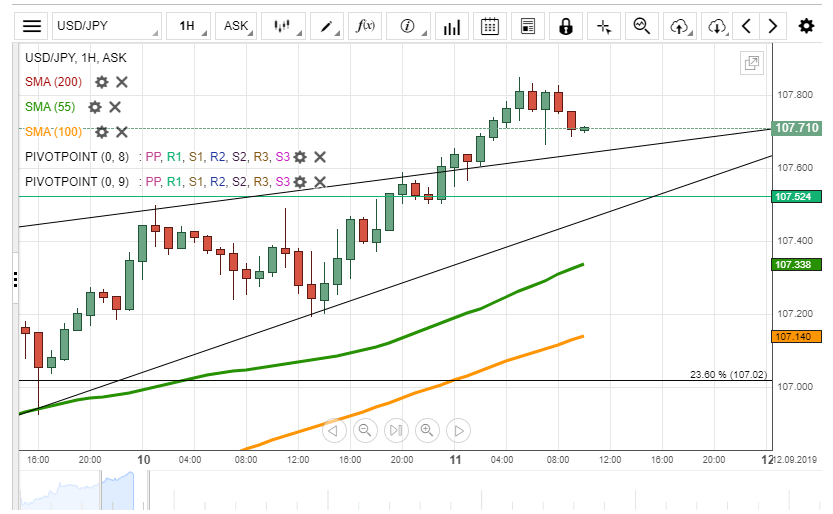833x514 pixels.
Task: Open SMA (200) settings gear
Action: pyautogui.click(x=102, y=82)
